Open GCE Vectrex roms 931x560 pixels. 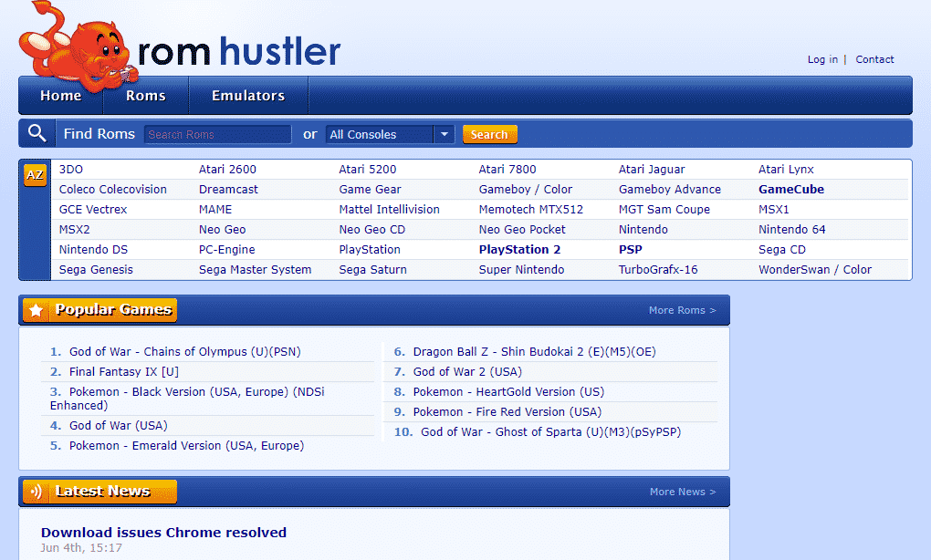pos(93,210)
